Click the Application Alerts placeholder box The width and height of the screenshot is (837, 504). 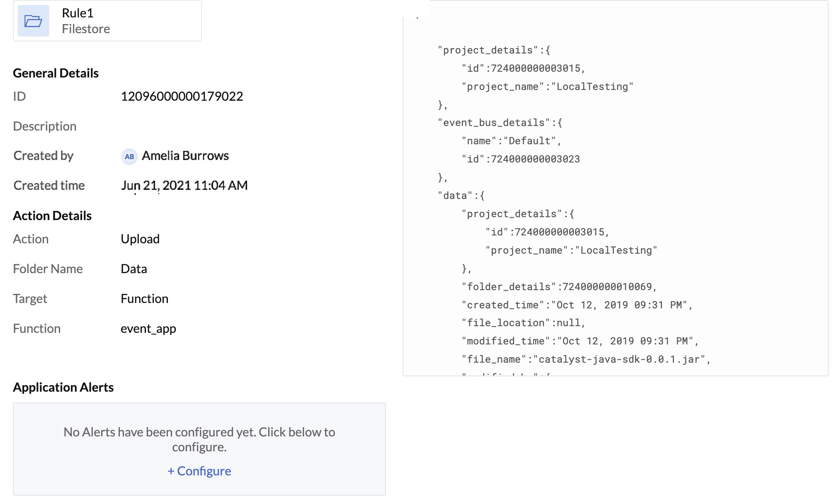tap(199, 449)
